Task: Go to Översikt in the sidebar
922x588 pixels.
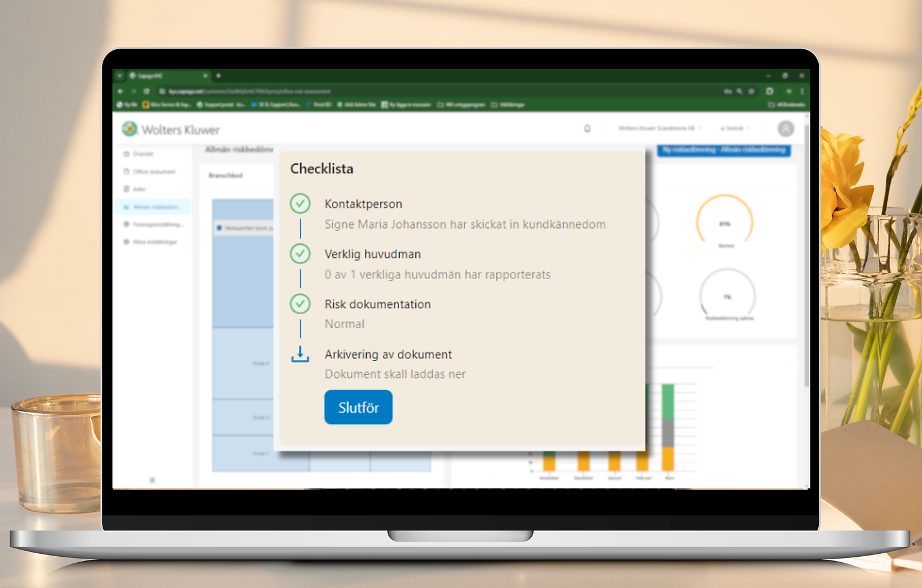Action: pyautogui.click(x=142, y=154)
